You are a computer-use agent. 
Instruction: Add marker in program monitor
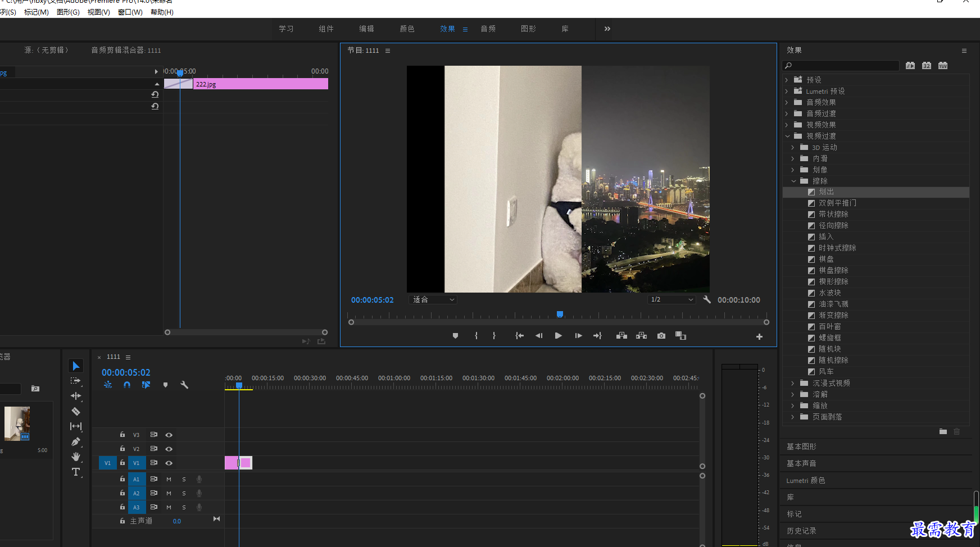coord(456,336)
